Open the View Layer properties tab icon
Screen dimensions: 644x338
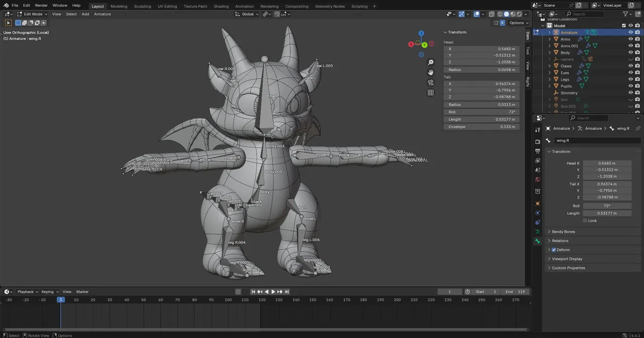coord(538,160)
